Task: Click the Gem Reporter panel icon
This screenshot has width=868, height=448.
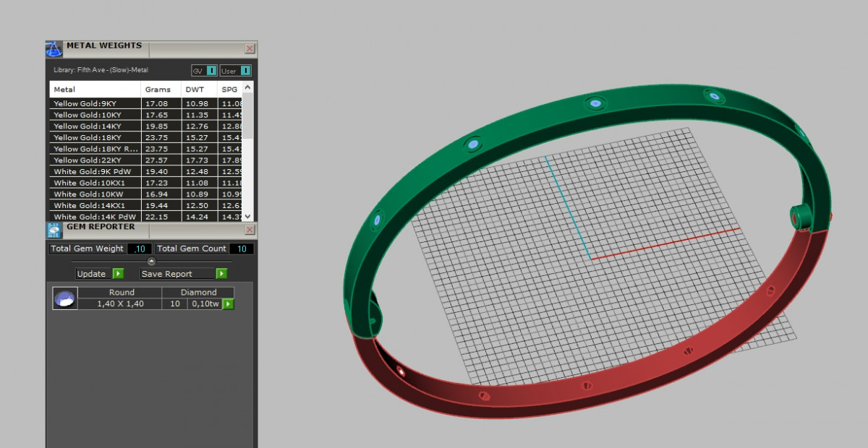Action: pos(54,231)
